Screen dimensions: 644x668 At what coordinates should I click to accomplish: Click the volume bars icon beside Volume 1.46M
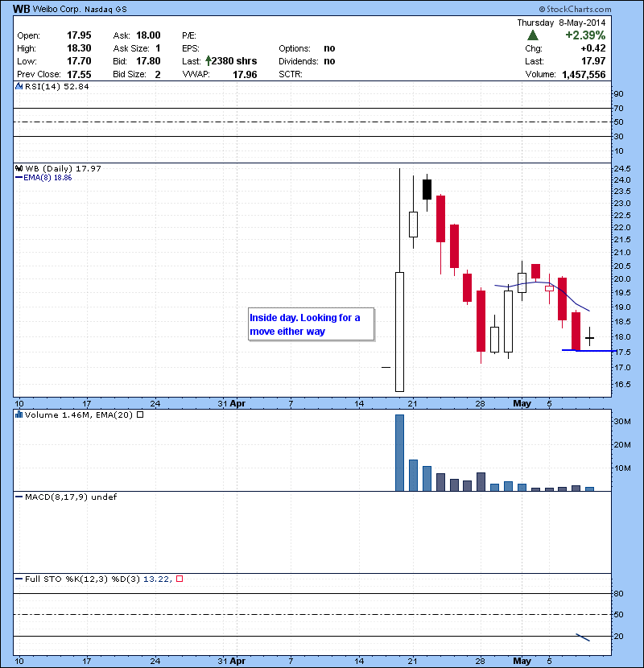pos(19,414)
